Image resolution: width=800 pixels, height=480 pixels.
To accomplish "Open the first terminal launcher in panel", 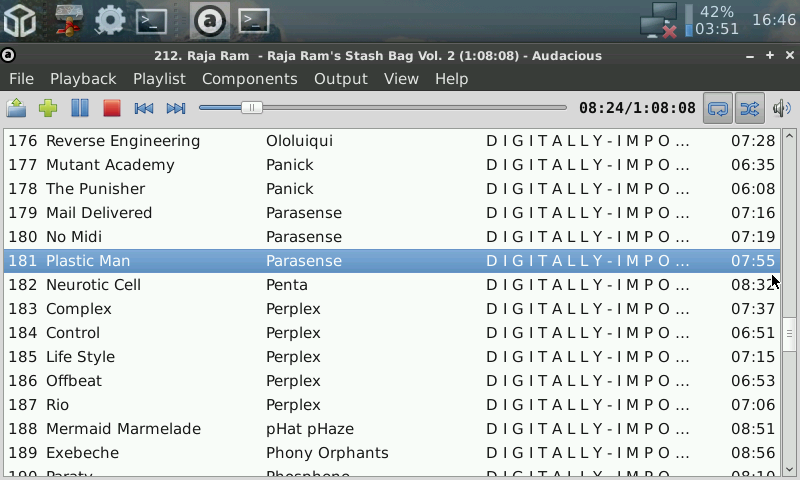I will (152, 21).
